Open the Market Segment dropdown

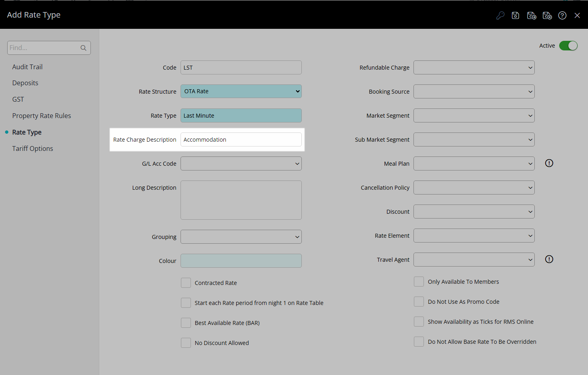pyautogui.click(x=474, y=115)
